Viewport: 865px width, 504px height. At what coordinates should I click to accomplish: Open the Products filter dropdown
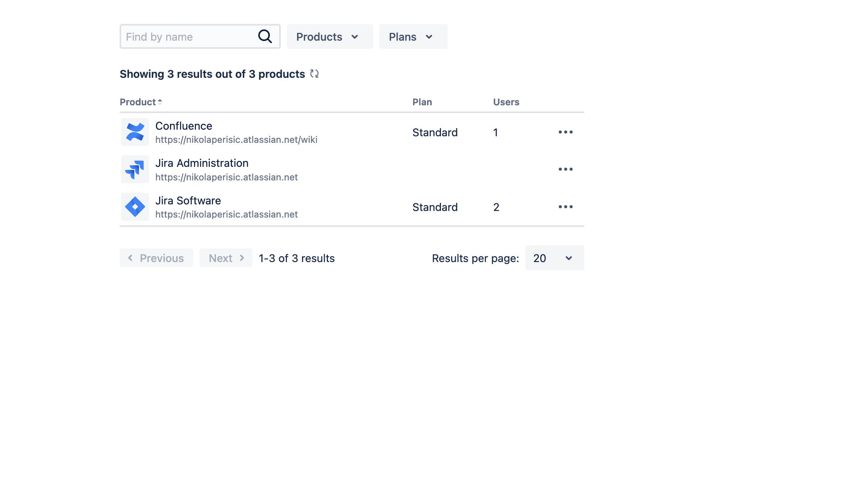point(330,36)
